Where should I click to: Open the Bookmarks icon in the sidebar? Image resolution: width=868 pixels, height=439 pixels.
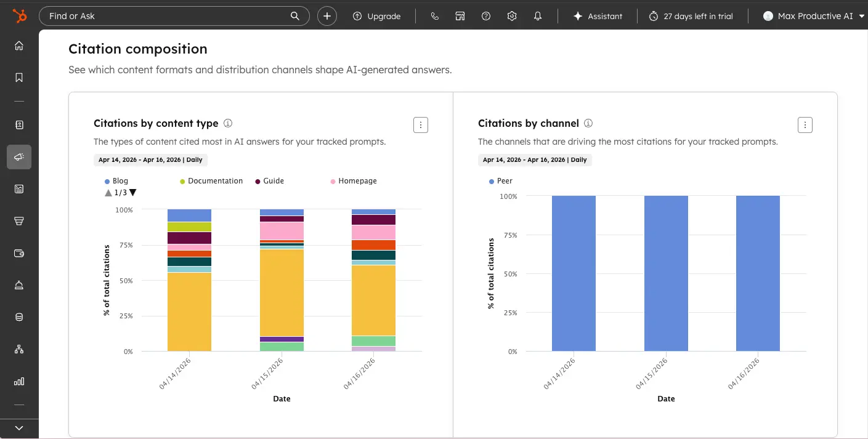(18, 78)
